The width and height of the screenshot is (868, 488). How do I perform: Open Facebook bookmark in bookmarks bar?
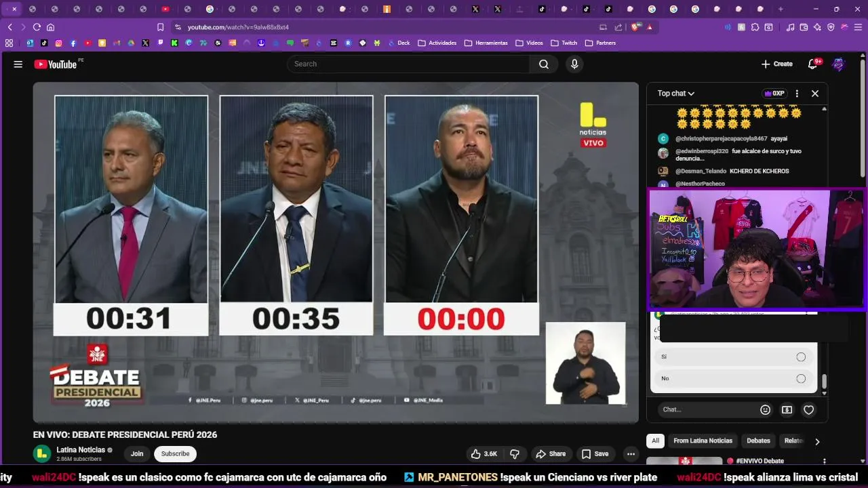point(73,43)
